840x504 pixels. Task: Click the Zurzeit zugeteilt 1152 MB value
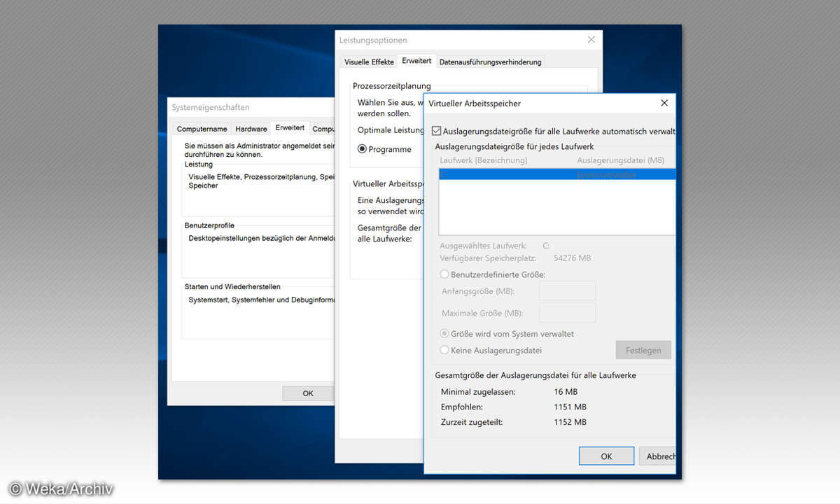pos(570,422)
